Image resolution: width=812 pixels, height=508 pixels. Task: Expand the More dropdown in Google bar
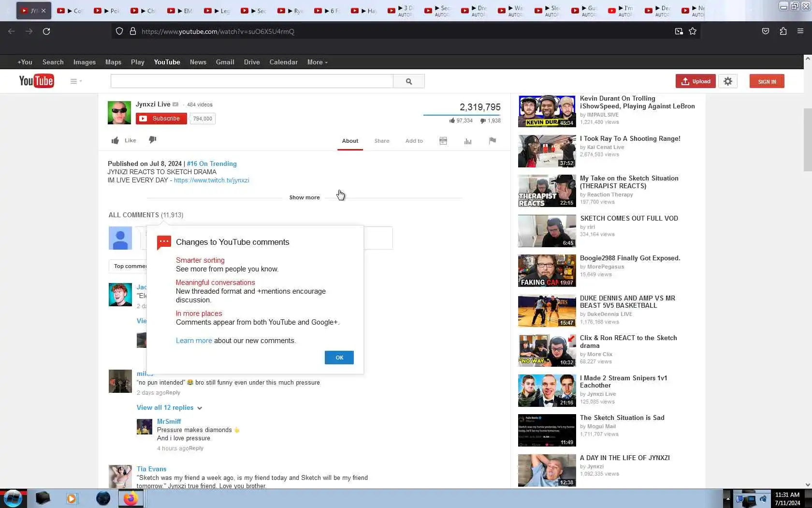click(317, 62)
